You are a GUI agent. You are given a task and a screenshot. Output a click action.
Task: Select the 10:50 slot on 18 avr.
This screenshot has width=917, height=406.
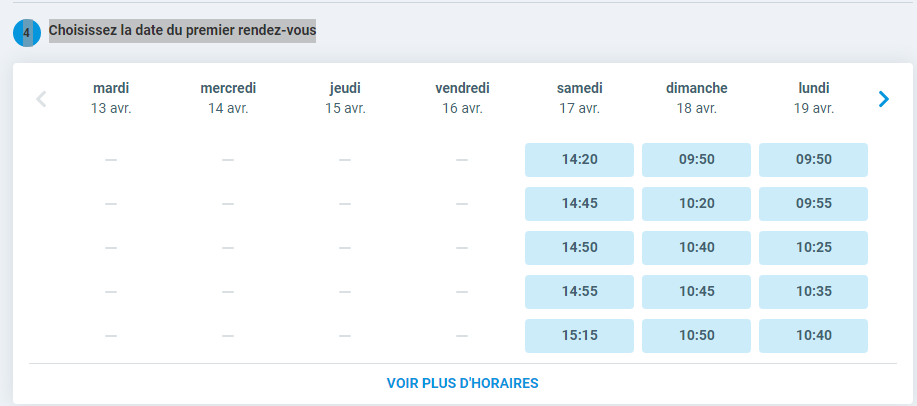click(x=696, y=335)
